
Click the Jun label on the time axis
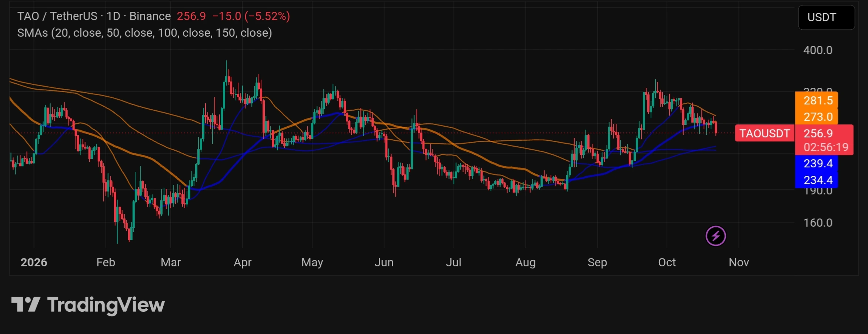[x=384, y=263]
